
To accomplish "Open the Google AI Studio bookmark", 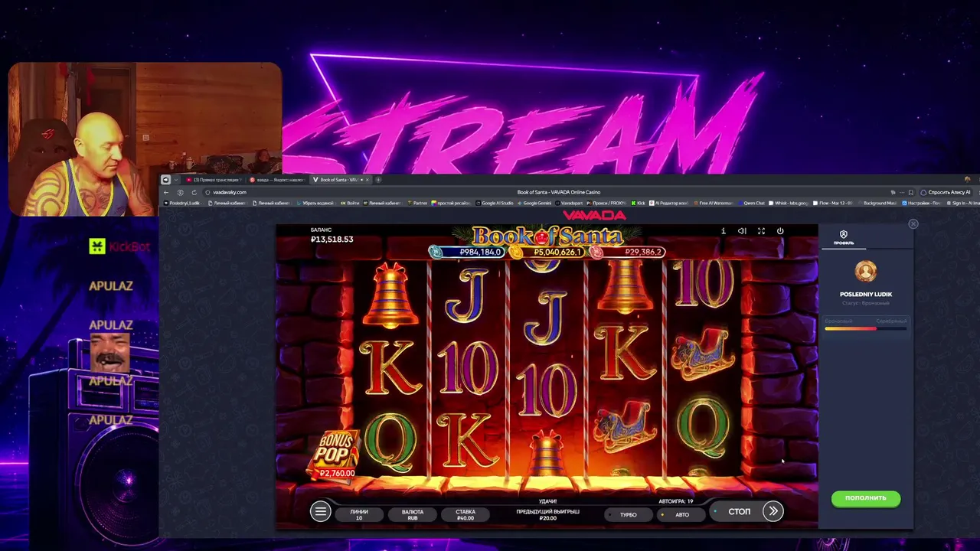I will click(x=495, y=203).
